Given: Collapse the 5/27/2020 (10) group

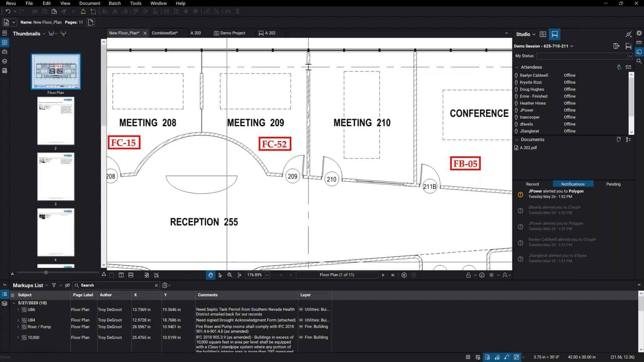Looking at the screenshot, I should point(14,303).
